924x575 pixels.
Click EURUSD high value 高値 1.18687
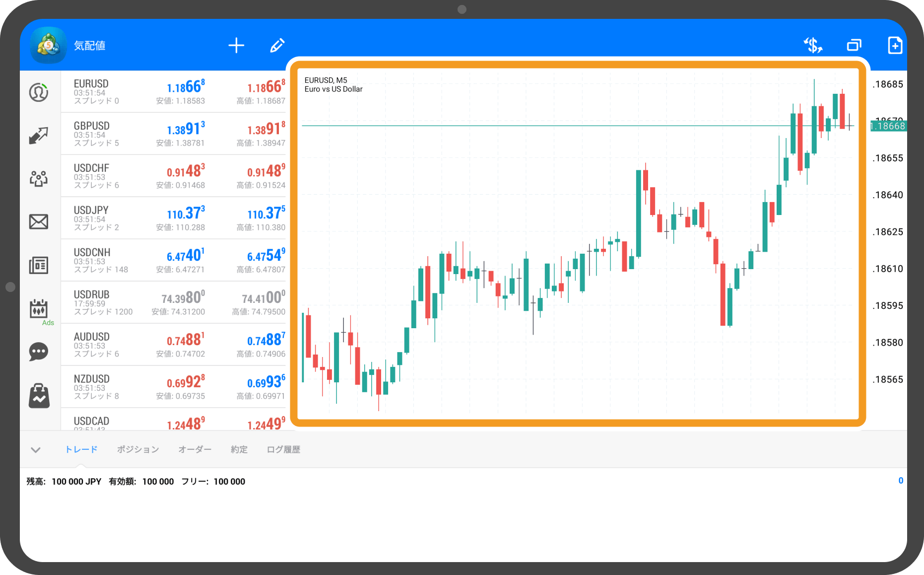coord(261,101)
